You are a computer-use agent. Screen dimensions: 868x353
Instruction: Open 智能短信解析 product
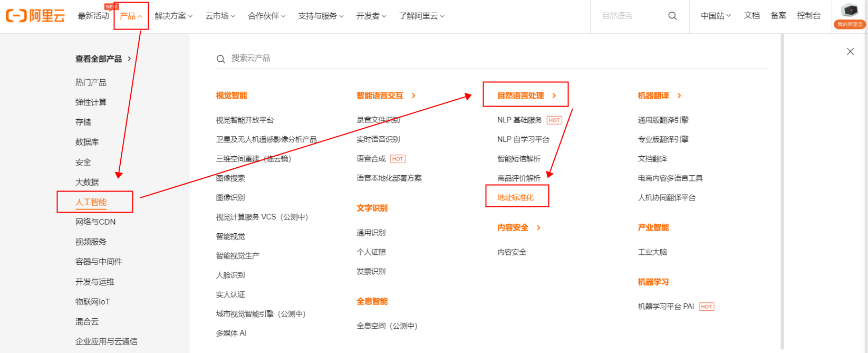(x=519, y=159)
